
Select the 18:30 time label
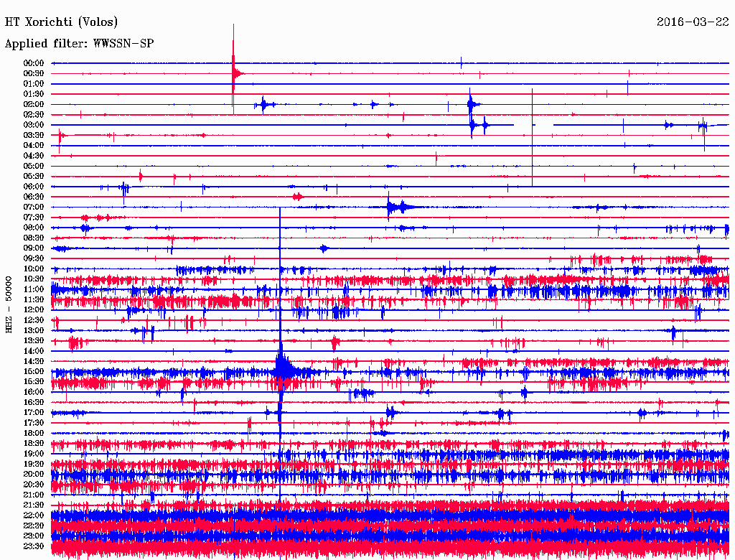(x=34, y=443)
